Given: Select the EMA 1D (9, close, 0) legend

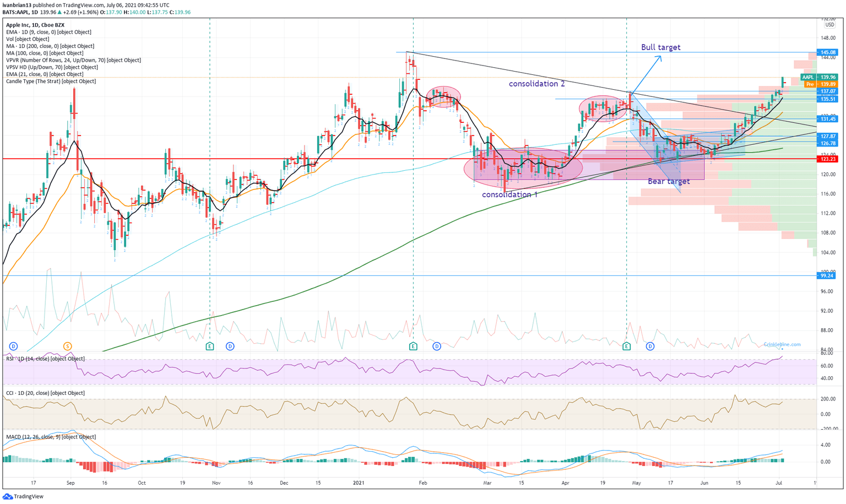Looking at the screenshot, I should click(48, 32).
